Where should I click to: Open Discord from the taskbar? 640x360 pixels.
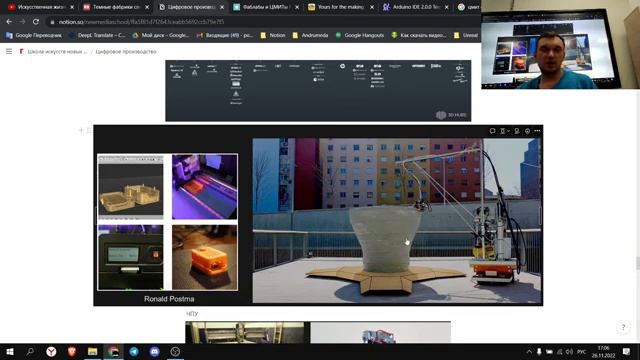tap(154, 351)
